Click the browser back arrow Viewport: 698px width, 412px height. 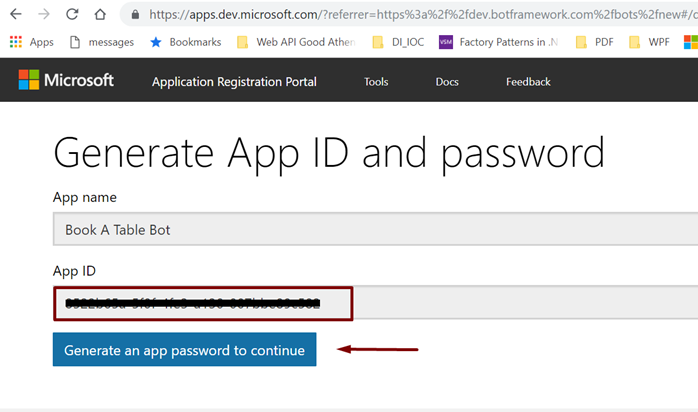16,15
